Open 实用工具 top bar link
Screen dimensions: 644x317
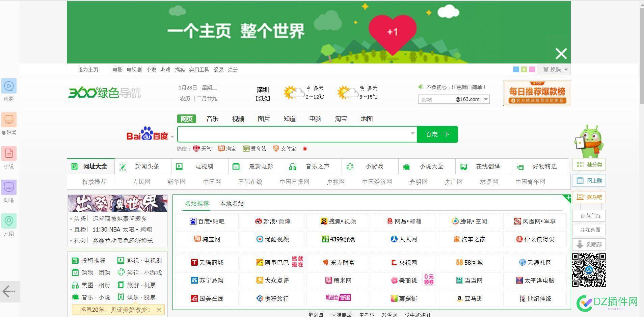[x=199, y=70]
